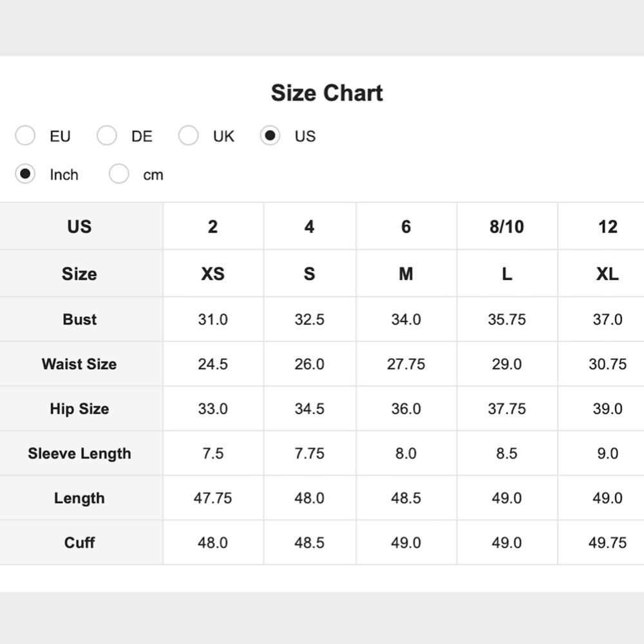
Task: Switch measurements to cm
Action: click(119, 174)
